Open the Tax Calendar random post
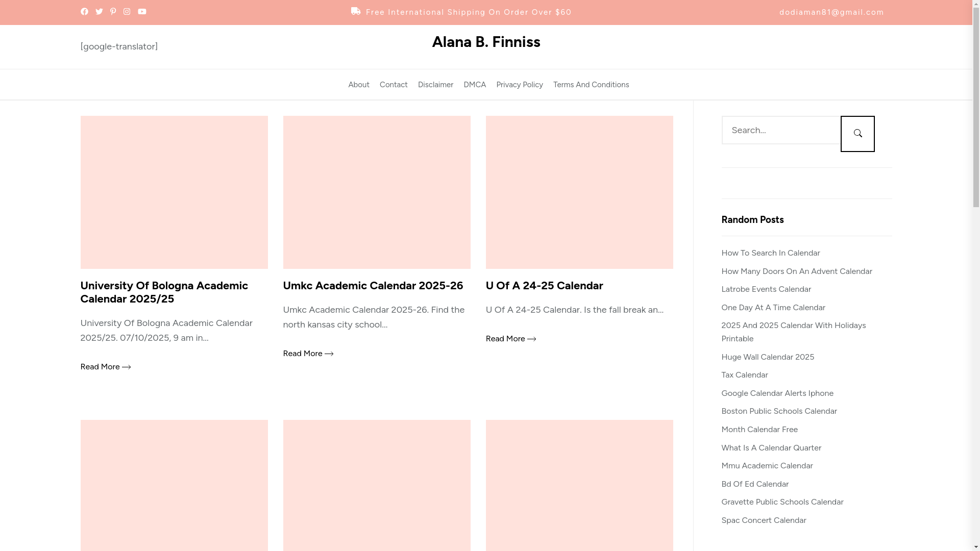 click(744, 375)
